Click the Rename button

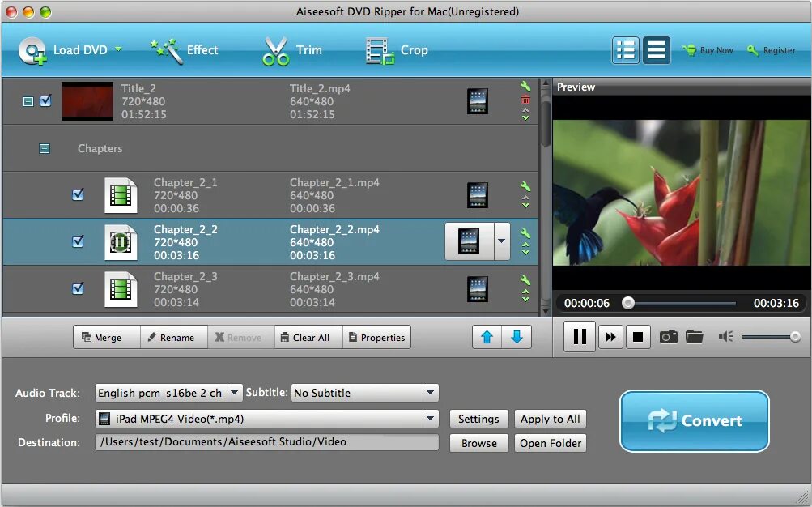coord(174,337)
